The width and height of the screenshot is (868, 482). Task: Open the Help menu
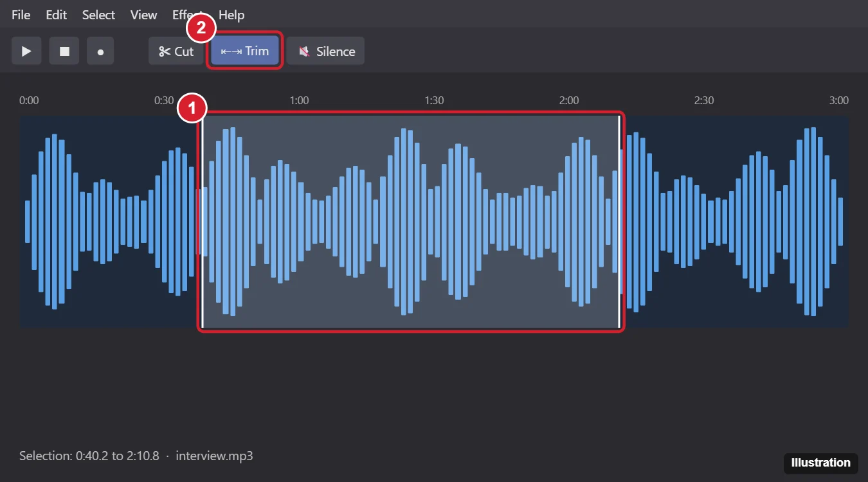click(x=231, y=15)
